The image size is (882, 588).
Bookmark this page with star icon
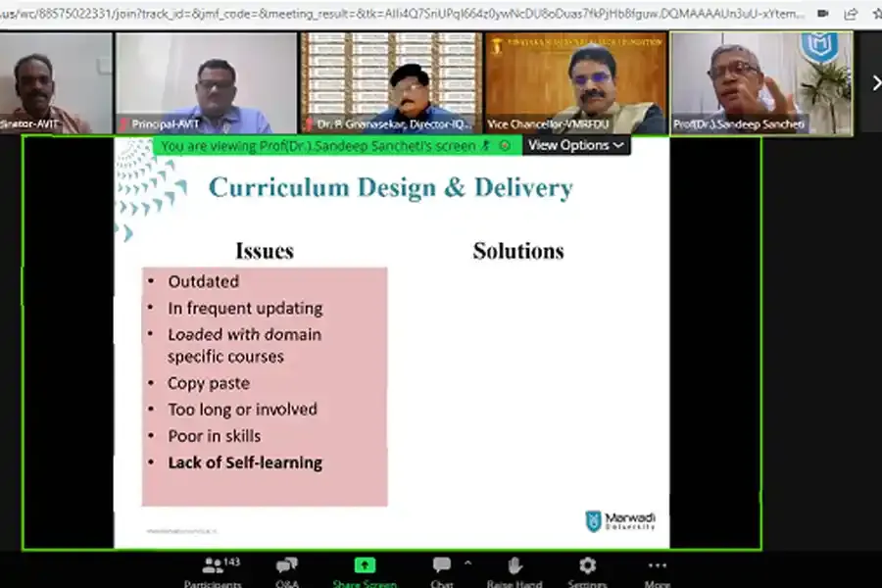(x=874, y=14)
